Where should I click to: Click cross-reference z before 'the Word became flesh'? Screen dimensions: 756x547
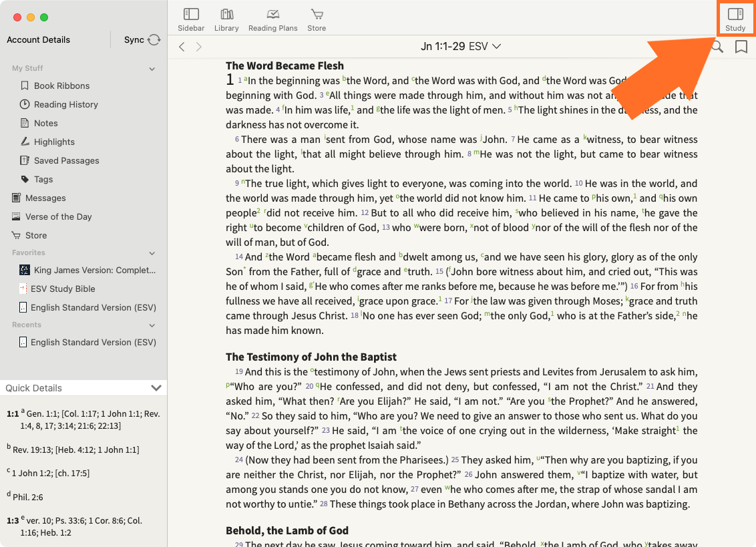click(x=266, y=255)
